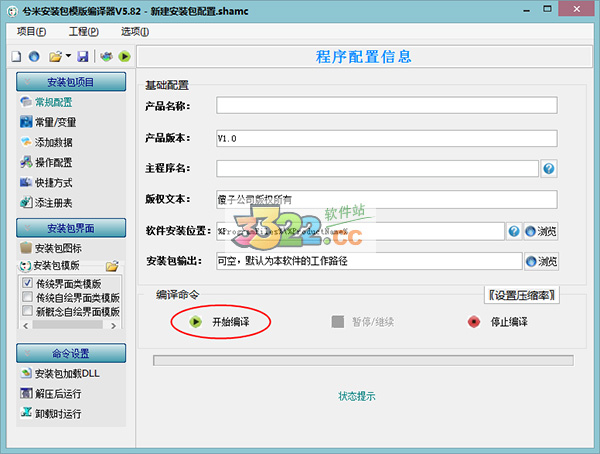The image size is (600, 454).
Task: Start compiling with 开始编译
Action: coord(220,322)
